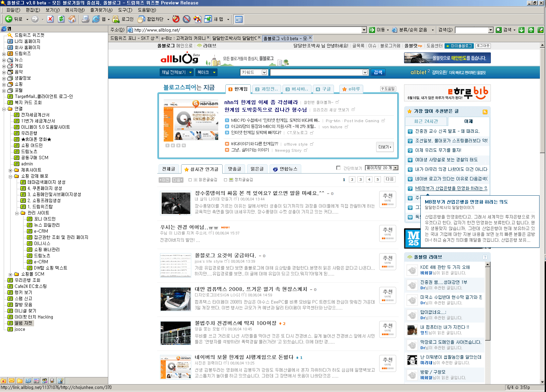The image size is (546, 392).
Task: Open the 도구(T) menu
Action: tap(125, 10)
